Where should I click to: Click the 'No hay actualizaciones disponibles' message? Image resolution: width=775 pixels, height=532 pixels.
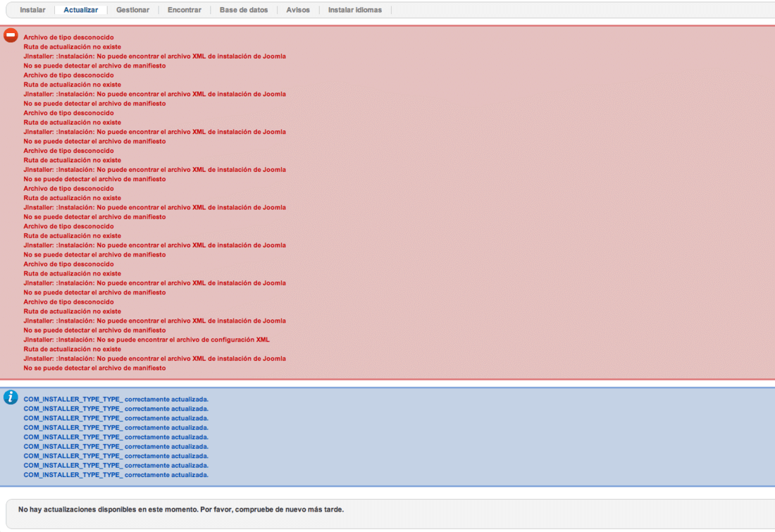tap(181, 509)
